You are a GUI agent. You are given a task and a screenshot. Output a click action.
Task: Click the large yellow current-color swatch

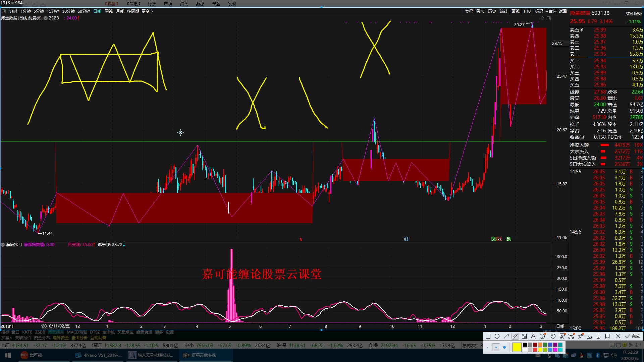click(x=517, y=347)
